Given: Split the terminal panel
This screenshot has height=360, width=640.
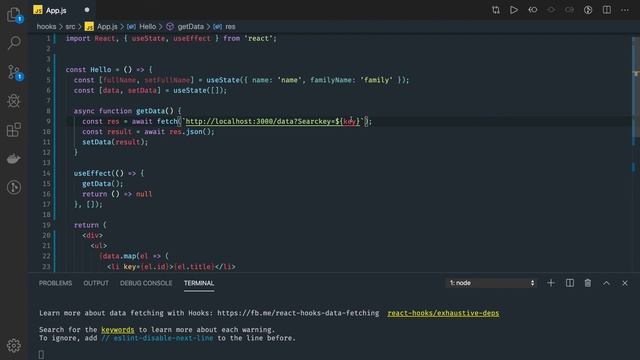Looking at the screenshot, I should tap(570, 283).
